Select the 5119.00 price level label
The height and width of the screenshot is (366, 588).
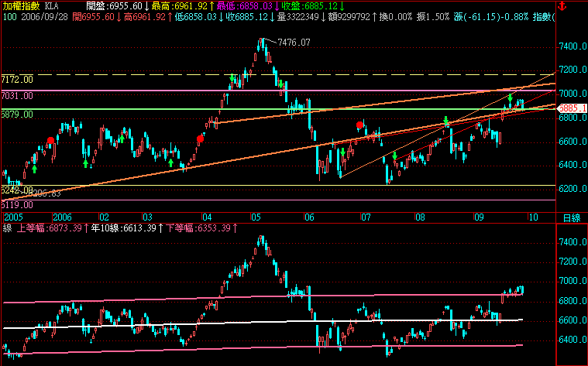(x=17, y=205)
